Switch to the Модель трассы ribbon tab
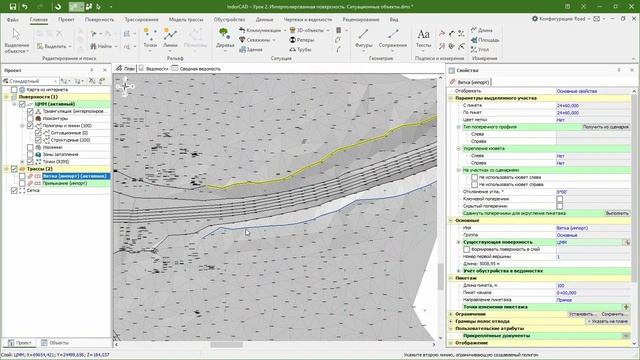Viewport: 640px width, 360px height. (x=186, y=20)
